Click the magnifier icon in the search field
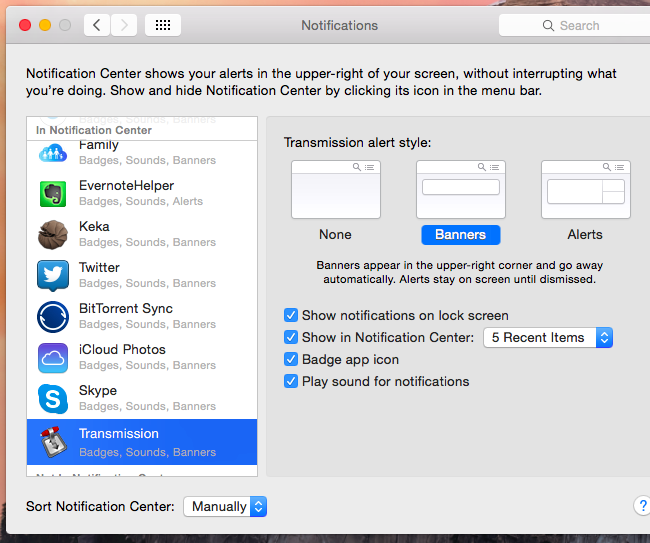 click(548, 26)
